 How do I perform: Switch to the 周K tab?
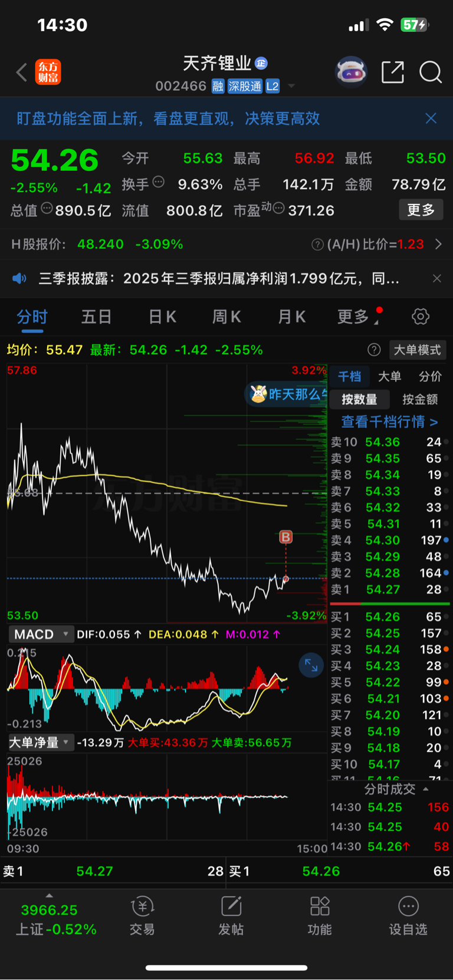coord(226,316)
